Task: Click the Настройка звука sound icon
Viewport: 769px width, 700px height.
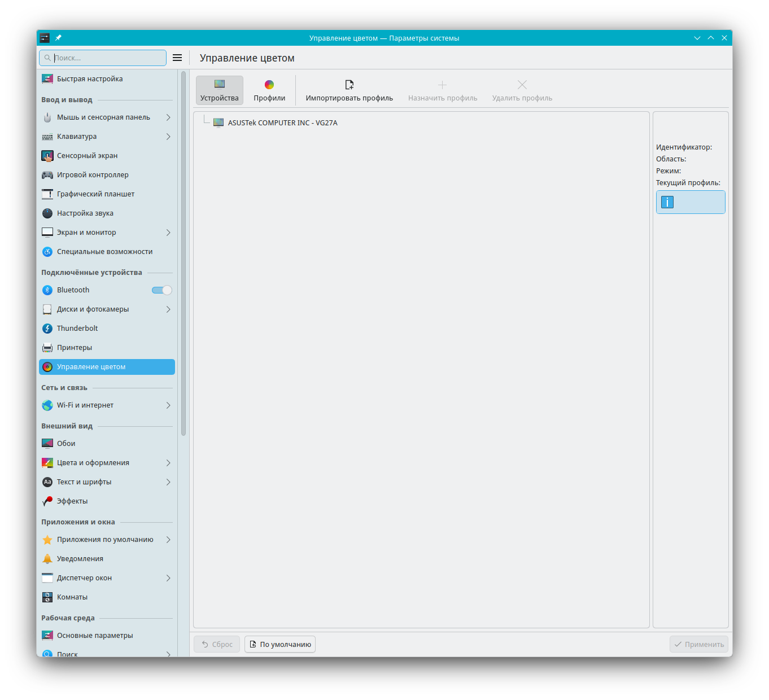Action: click(47, 213)
